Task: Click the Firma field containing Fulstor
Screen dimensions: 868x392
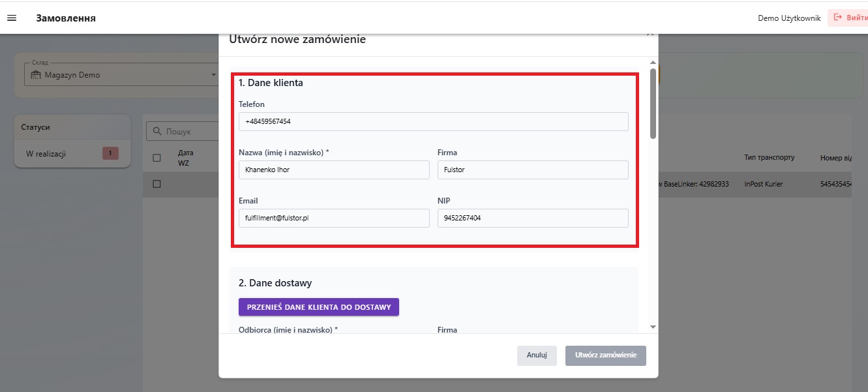Action: tap(533, 170)
